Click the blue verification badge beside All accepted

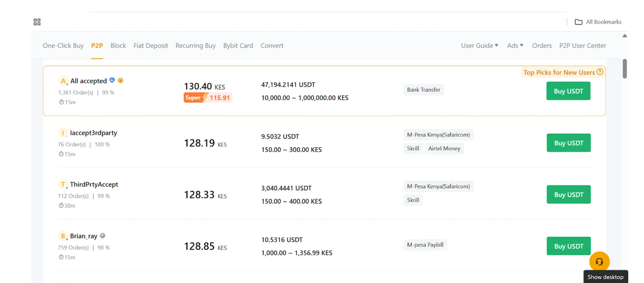[112, 80]
